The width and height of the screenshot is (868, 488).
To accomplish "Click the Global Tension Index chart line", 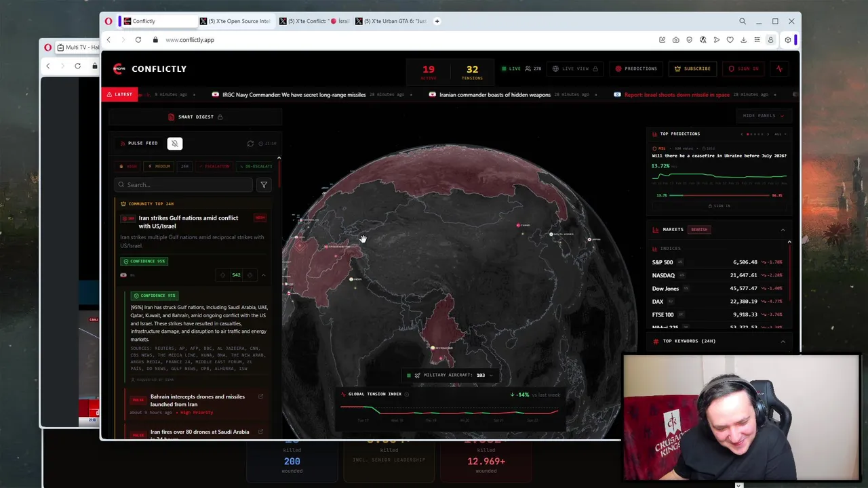I will 449,411.
